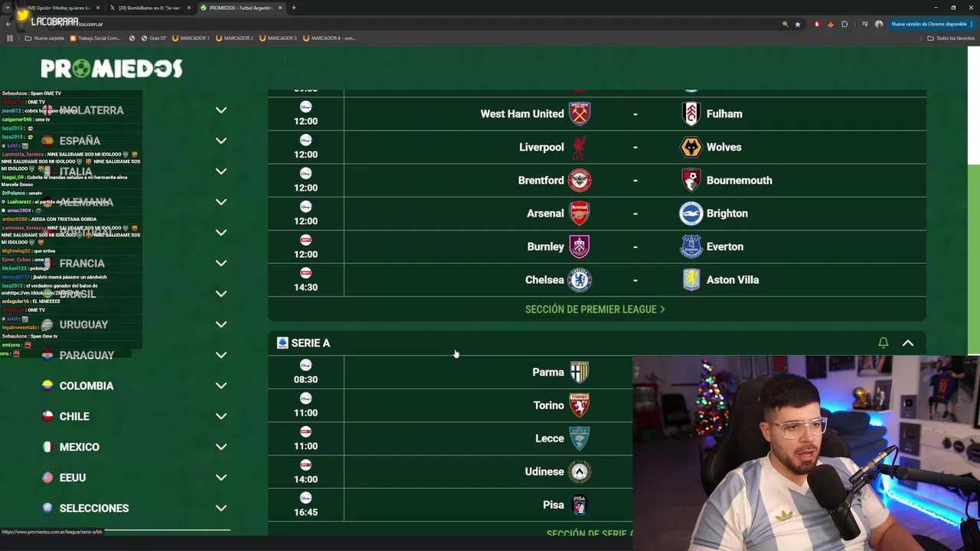Click the Parma team crest

580,372
